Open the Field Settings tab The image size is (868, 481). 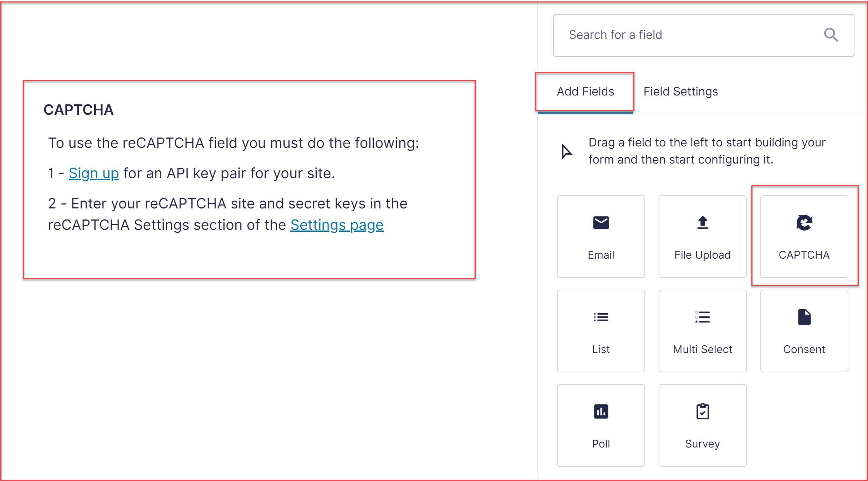(x=680, y=92)
